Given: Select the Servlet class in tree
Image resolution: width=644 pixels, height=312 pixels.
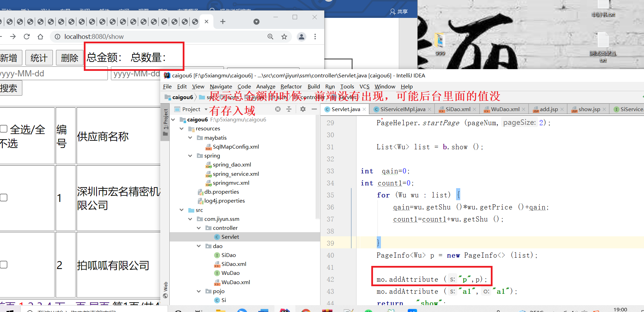Looking at the screenshot, I should 230,237.
